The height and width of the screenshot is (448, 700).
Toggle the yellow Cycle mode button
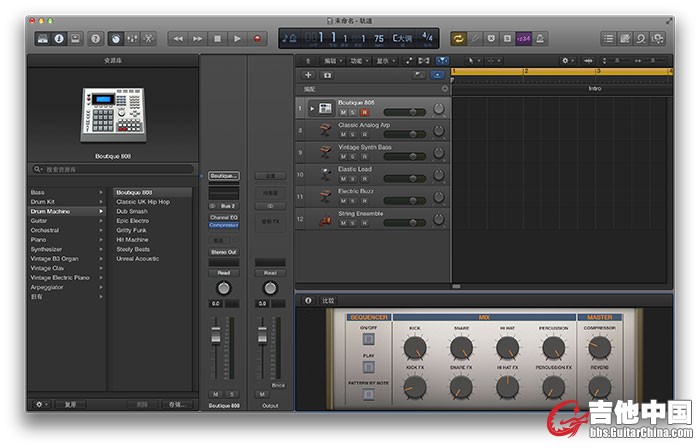click(x=458, y=39)
